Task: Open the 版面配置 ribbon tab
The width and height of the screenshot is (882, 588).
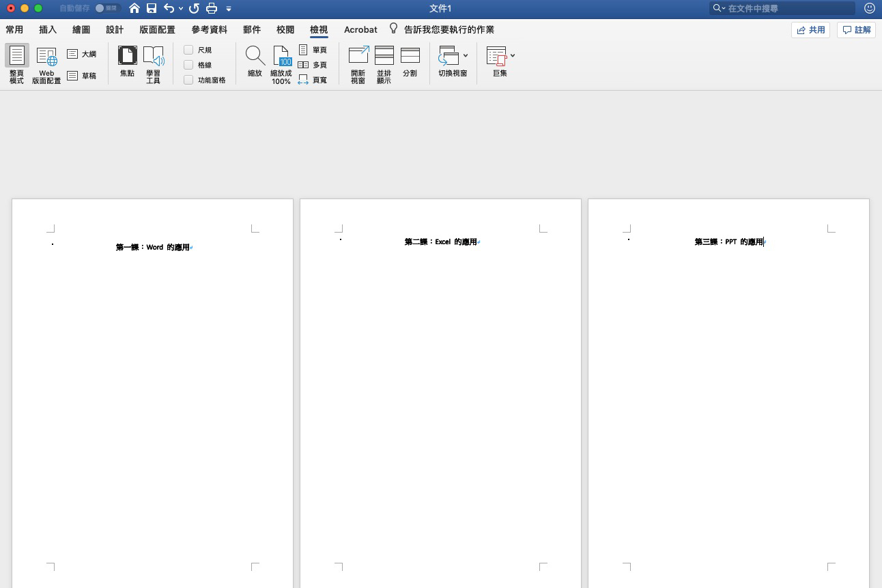Action: point(157,29)
